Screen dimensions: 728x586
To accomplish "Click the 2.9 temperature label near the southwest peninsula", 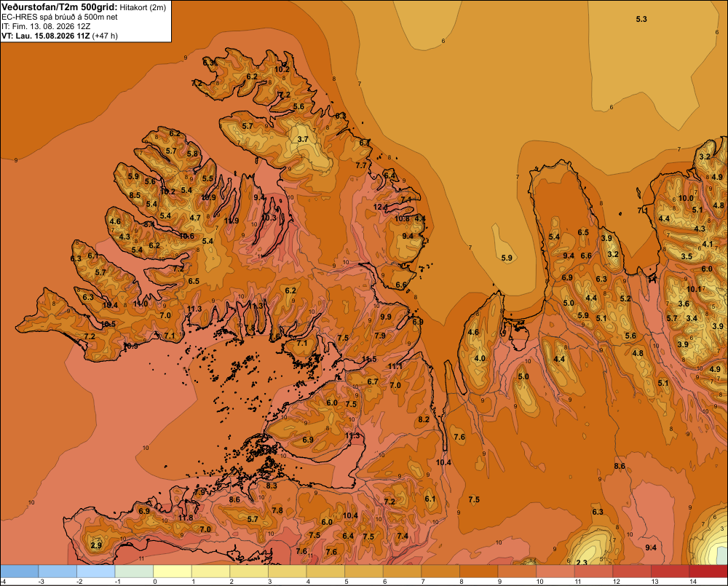I will [96, 545].
